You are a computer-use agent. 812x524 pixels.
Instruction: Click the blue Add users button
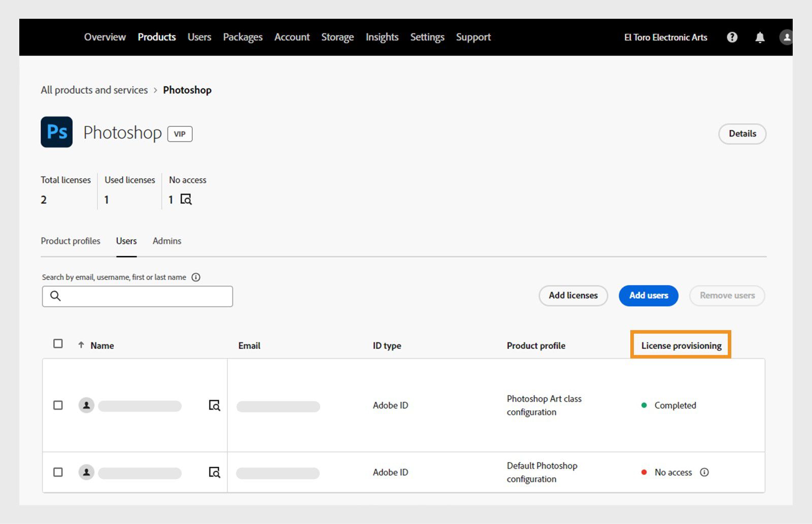pos(649,296)
